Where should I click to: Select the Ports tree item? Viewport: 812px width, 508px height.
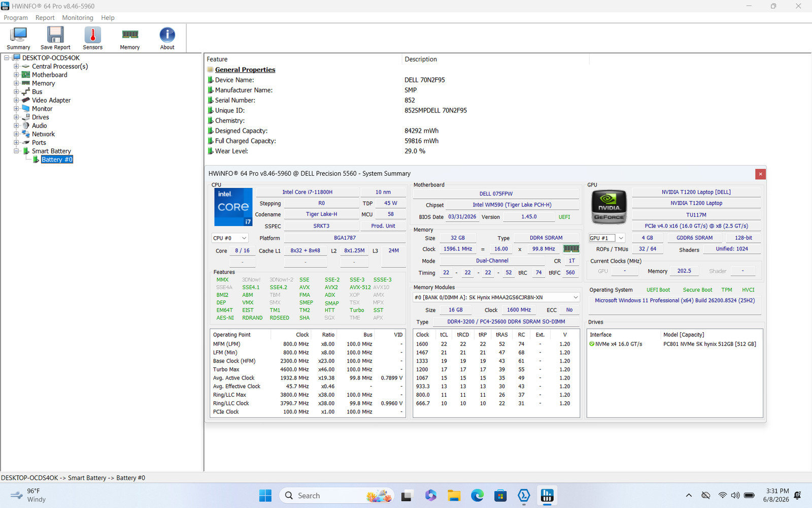click(39, 143)
